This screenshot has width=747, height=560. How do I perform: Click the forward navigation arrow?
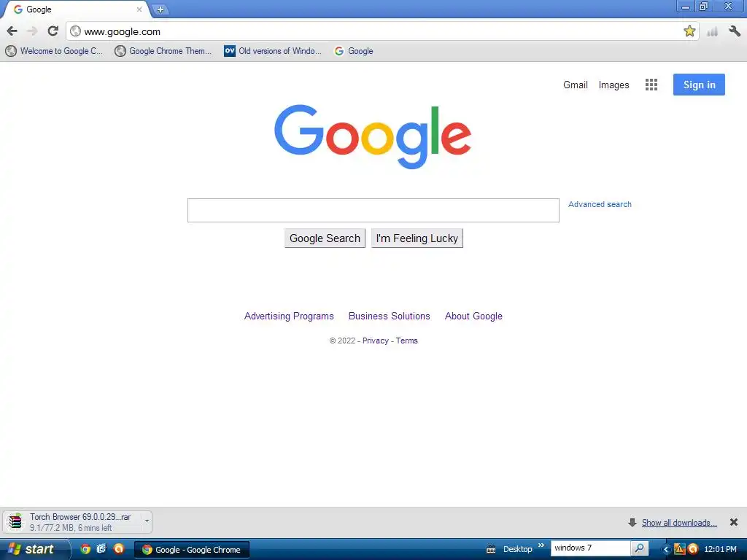point(32,31)
